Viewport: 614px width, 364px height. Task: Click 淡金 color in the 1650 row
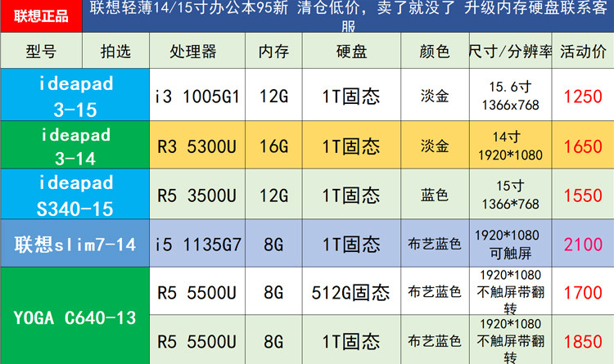435,145
